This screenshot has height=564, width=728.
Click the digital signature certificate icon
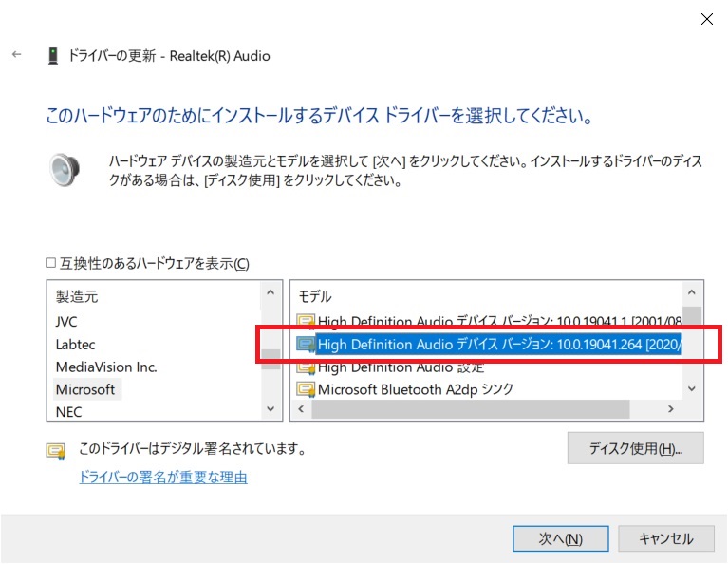(56, 450)
